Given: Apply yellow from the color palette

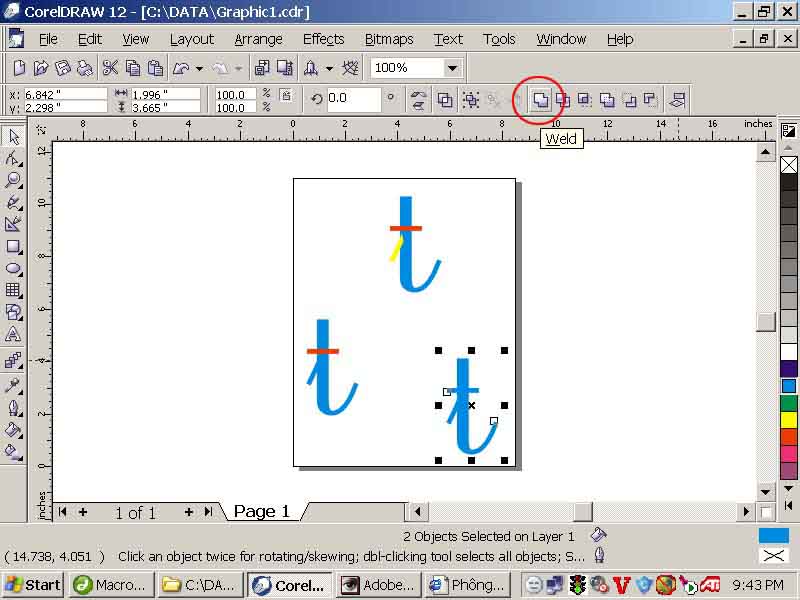Looking at the screenshot, I should [x=789, y=420].
